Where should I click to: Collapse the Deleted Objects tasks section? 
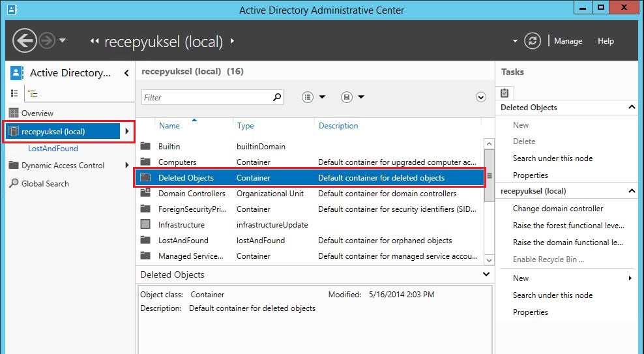click(x=632, y=107)
